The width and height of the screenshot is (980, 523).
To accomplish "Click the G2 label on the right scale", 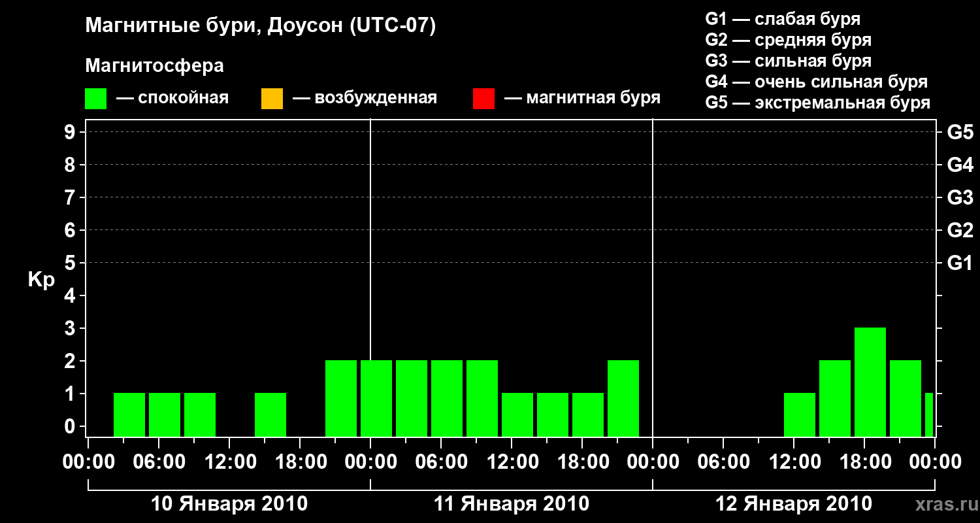I will 960,231.
